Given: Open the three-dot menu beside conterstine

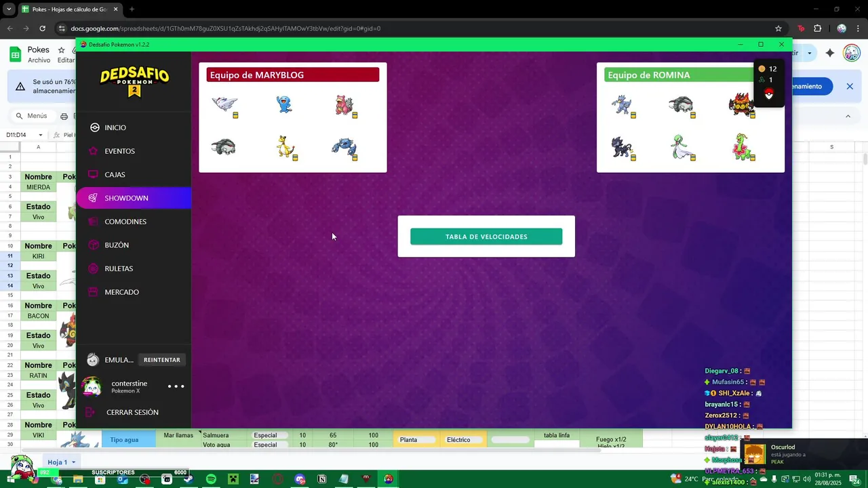Looking at the screenshot, I should click(176, 386).
